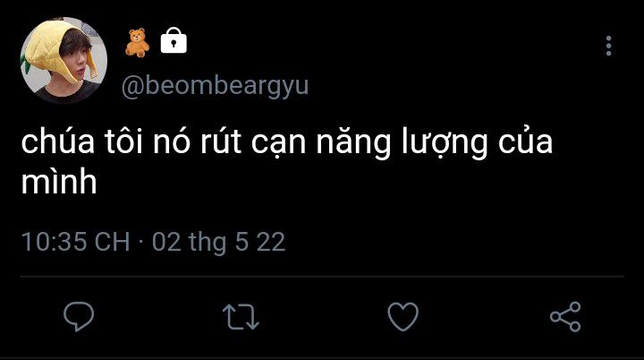The image size is (644, 360).
Task: Open the profile picture with yellow hat
Action: 64,60
